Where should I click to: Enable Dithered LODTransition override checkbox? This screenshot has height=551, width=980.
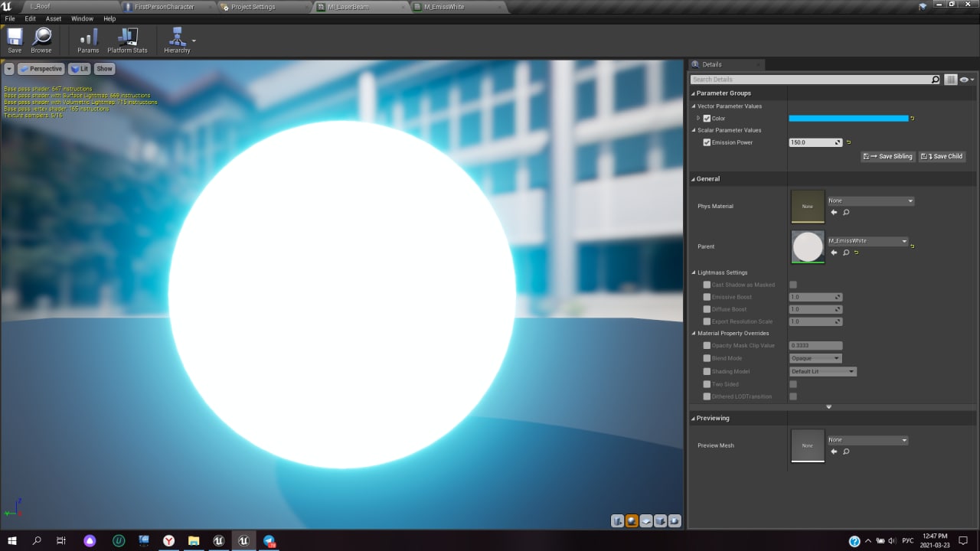707,396
